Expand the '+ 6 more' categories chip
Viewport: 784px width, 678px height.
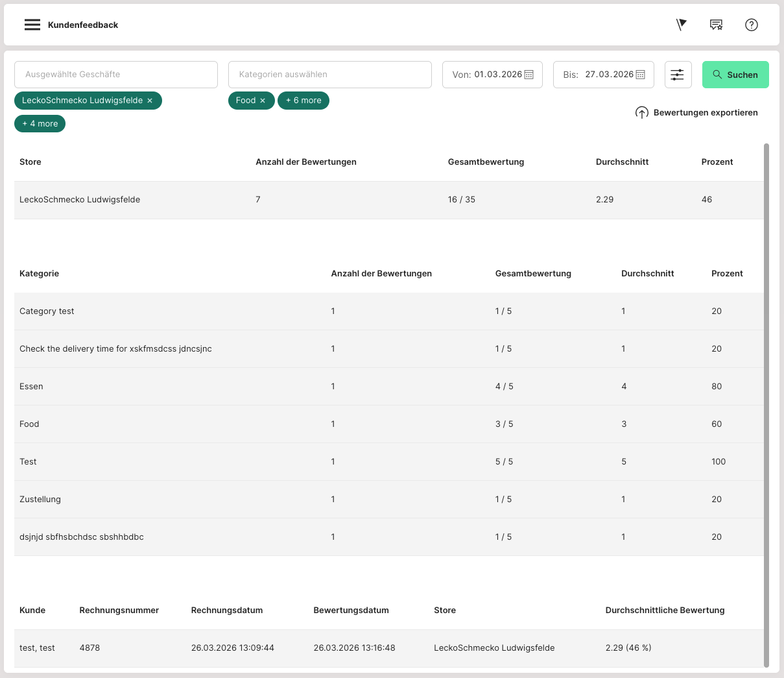[x=303, y=101]
